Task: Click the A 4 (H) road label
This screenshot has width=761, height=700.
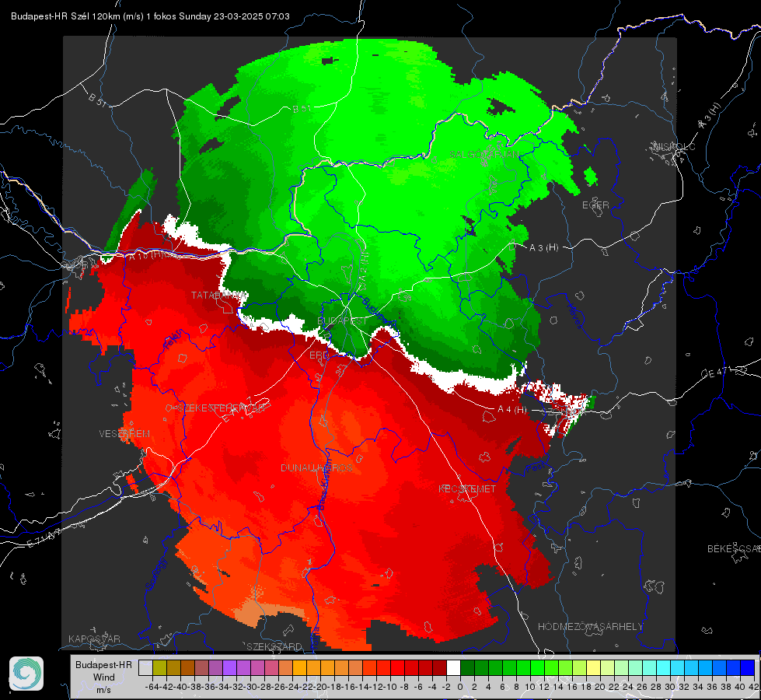Action: coord(512,409)
